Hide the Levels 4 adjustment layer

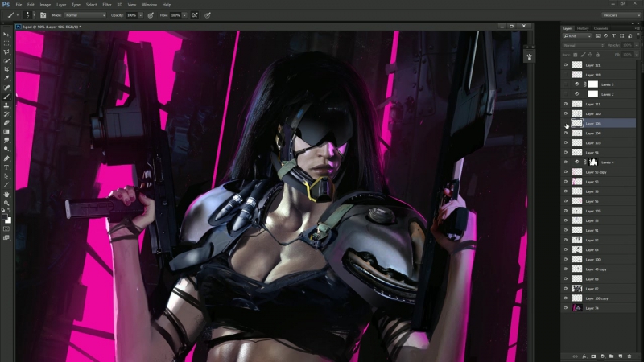point(566,162)
